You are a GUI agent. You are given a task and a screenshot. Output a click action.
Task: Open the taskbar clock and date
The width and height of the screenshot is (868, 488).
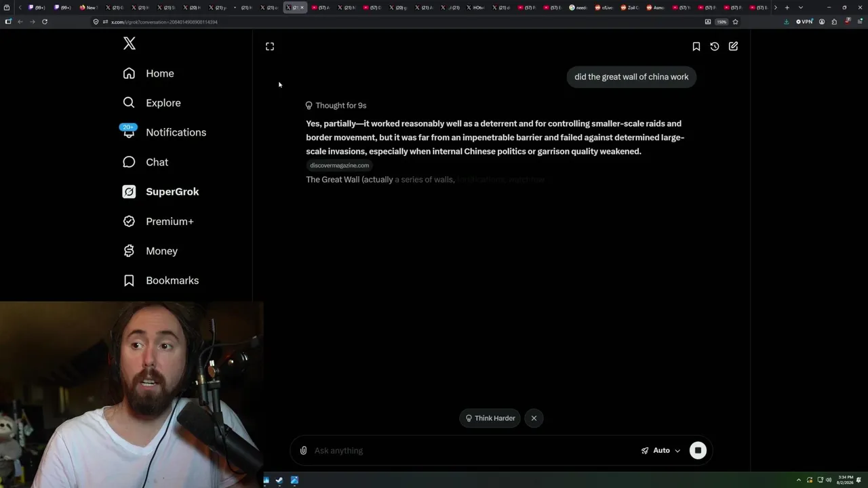(846, 481)
